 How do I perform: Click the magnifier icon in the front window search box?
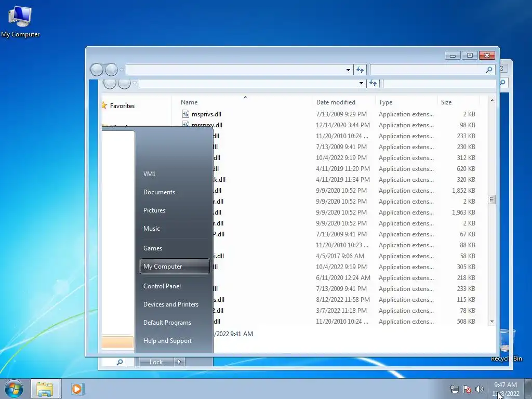coord(489,70)
